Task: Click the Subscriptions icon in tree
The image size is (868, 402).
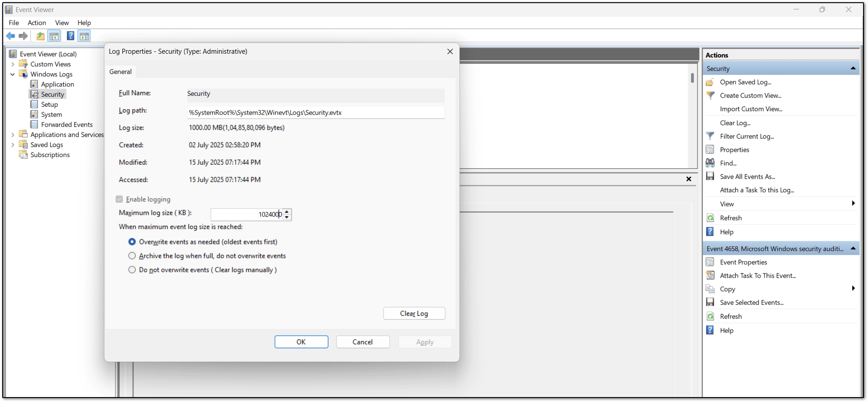Action: (x=23, y=155)
